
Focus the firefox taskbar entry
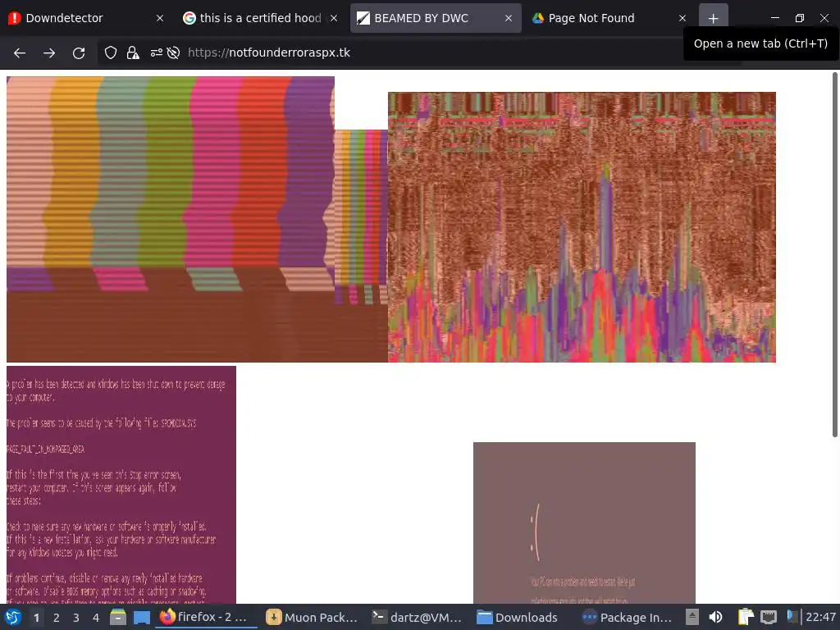coord(206,617)
